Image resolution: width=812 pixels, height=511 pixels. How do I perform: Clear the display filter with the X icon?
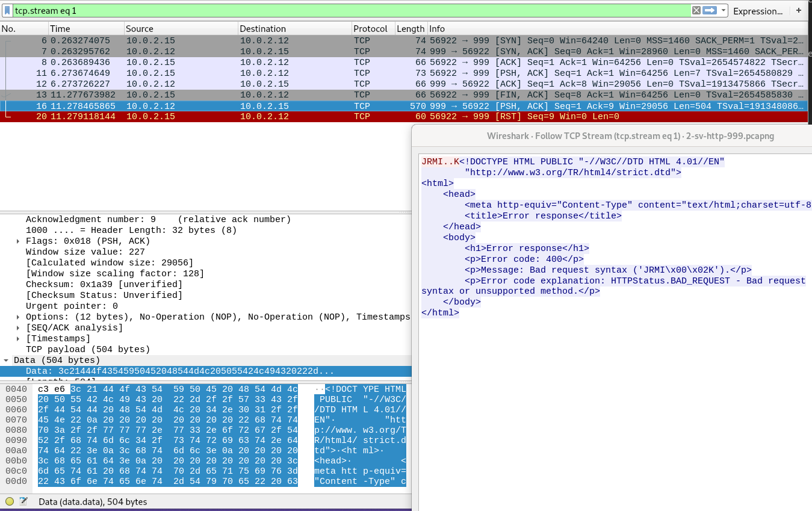click(696, 11)
